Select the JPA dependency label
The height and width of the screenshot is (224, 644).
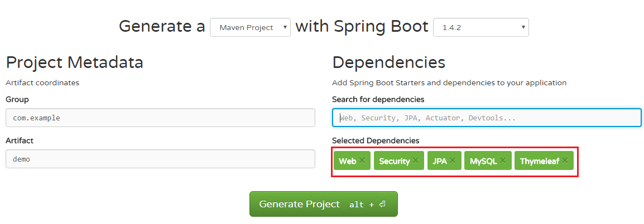coord(439,161)
